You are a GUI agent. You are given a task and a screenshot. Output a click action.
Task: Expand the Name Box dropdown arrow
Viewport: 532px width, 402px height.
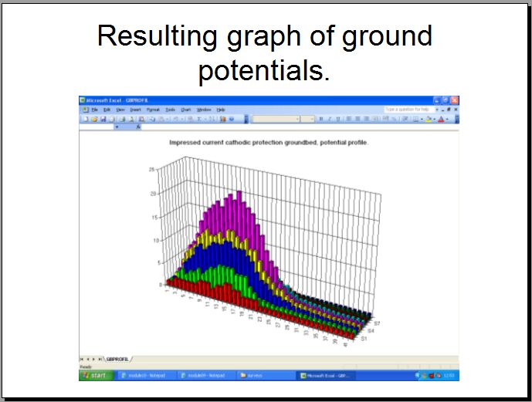tap(117, 127)
